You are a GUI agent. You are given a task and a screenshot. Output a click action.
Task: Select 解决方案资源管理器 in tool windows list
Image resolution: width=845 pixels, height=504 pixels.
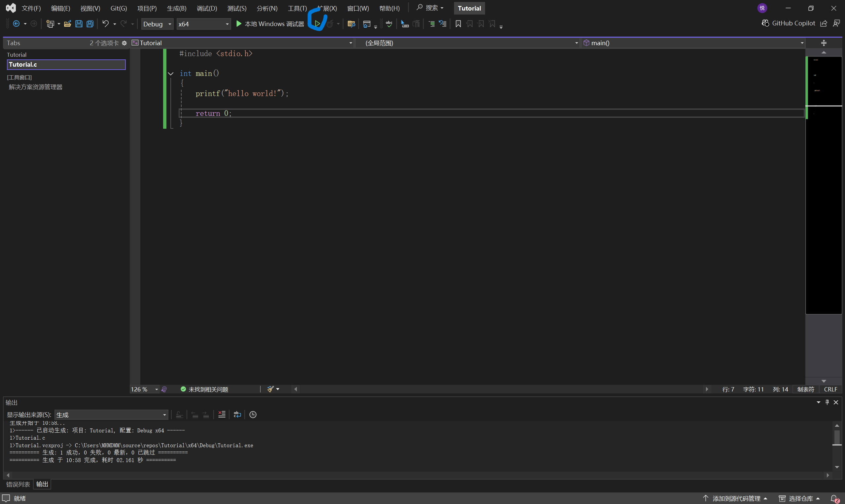click(36, 87)
